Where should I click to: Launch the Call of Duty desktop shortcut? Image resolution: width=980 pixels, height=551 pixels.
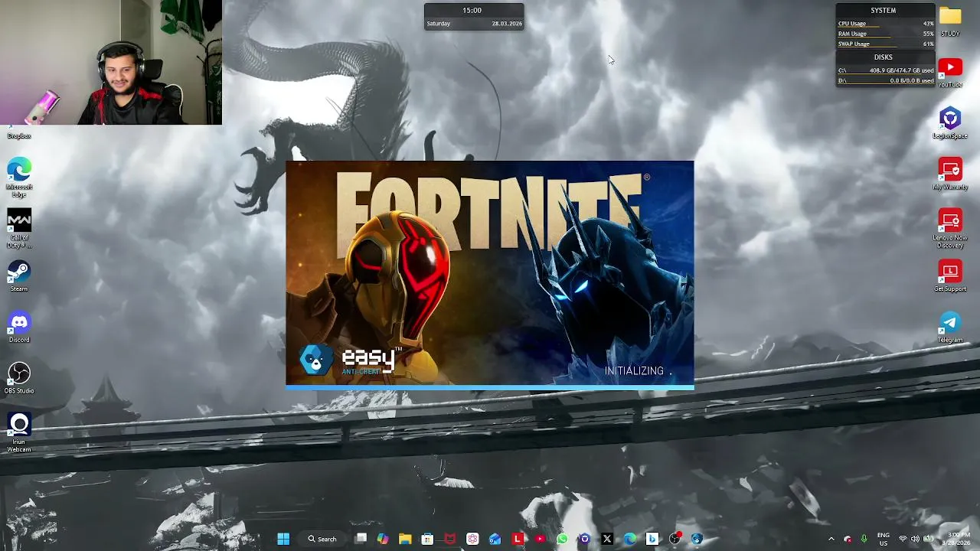pos(19,228)
